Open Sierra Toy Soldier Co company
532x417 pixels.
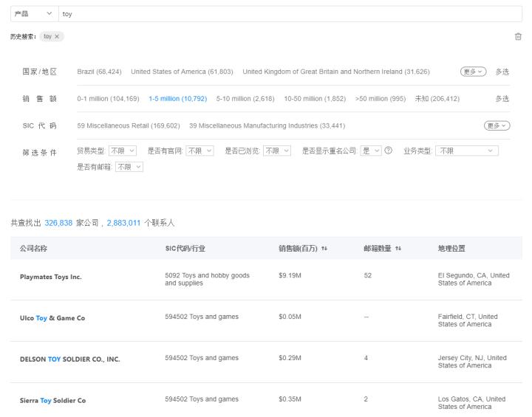tap(52, 401)
